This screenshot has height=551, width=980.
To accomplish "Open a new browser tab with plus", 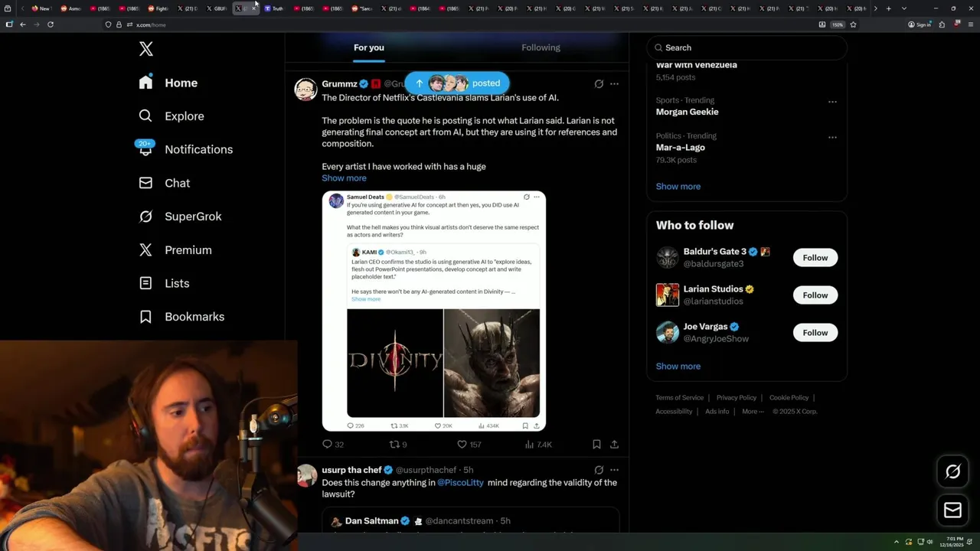I will pyautogui.click(x=888, y=8).
